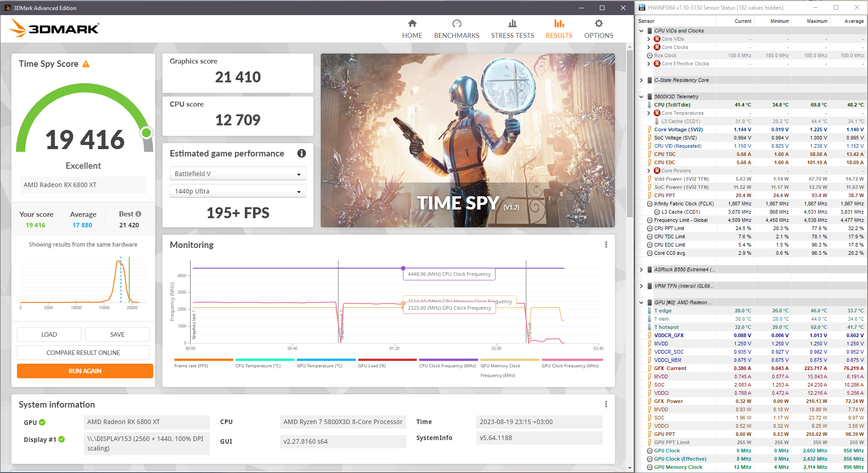868x473 pixels.
Task: Click the CPU clock frequency data point on chart
Action: (x=403, y=268)
